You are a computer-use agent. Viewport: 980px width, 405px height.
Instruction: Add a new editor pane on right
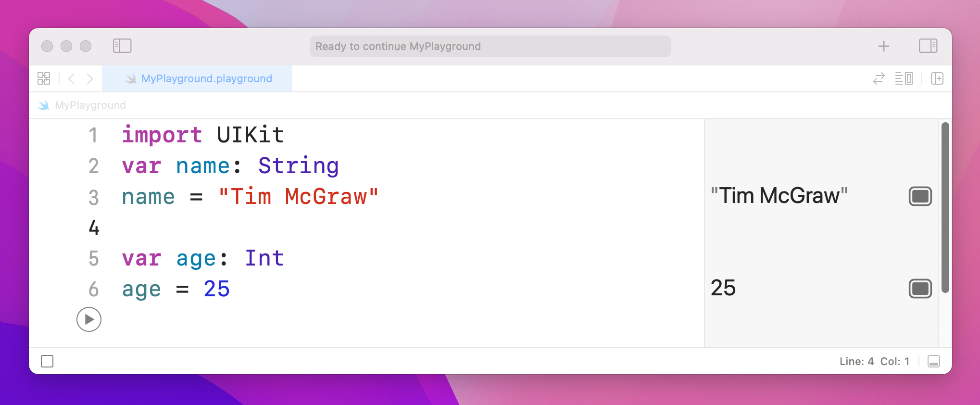click(937, 79)
